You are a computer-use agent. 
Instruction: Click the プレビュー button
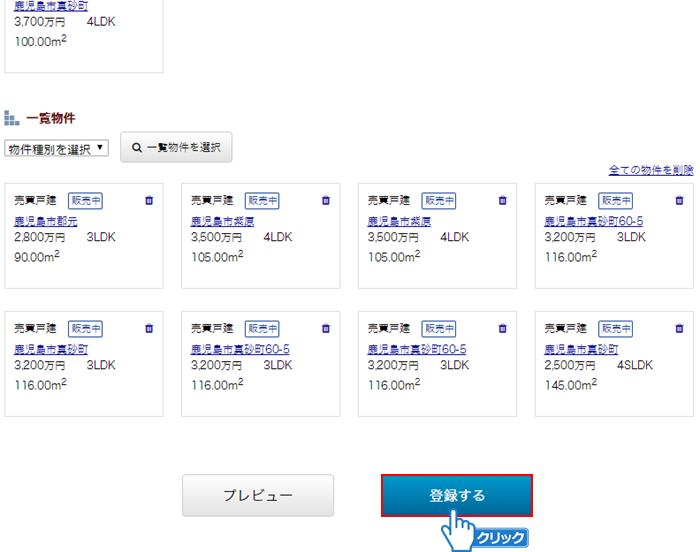point(258,495)
